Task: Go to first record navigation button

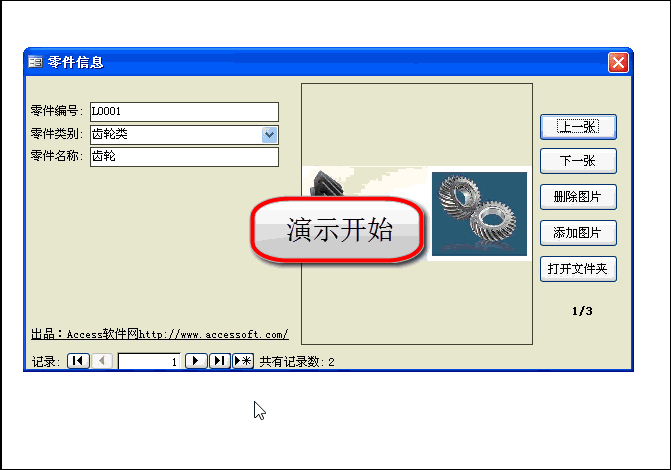Action: (x=78, y=361)
